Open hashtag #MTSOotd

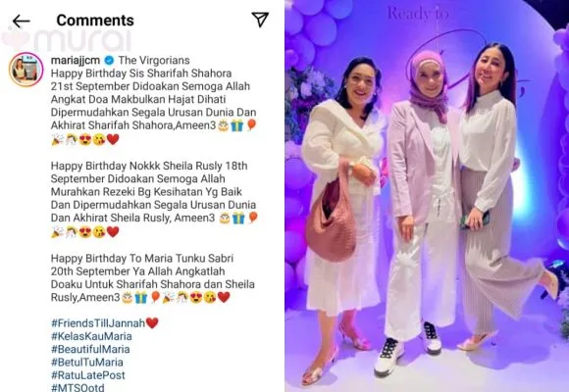click(x=78, y=387)
